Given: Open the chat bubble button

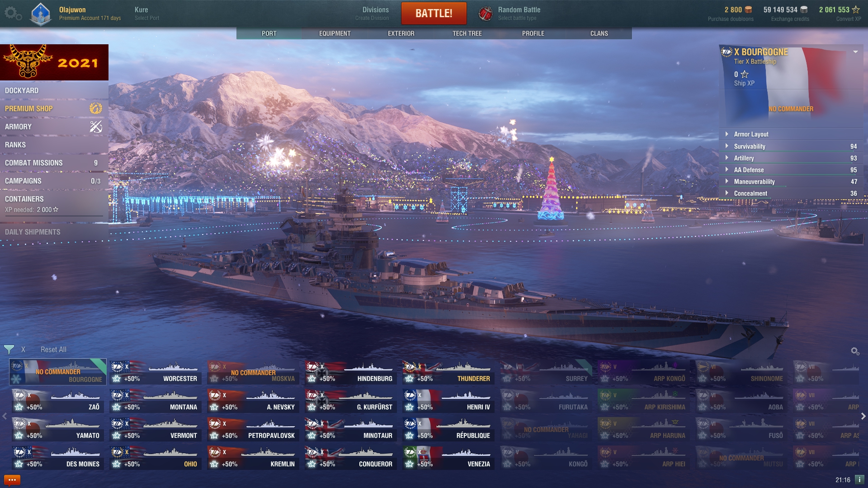Looking at the screenshot, I should [x=12, y=480].
